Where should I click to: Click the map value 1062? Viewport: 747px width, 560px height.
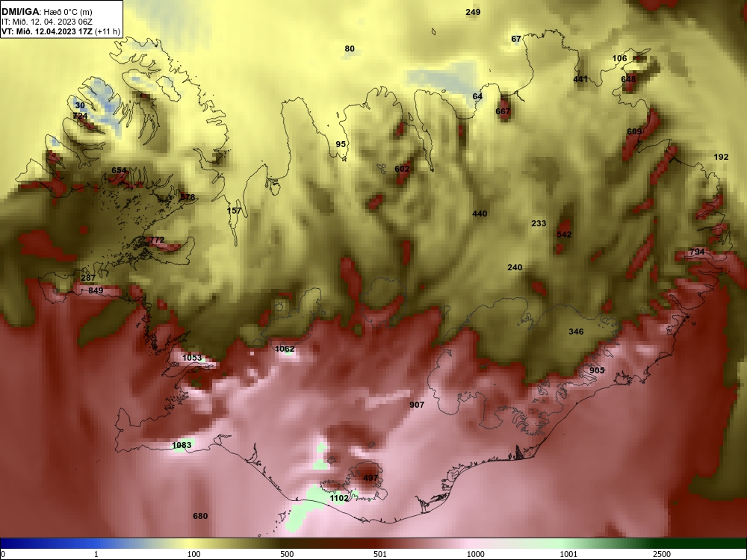285,349
